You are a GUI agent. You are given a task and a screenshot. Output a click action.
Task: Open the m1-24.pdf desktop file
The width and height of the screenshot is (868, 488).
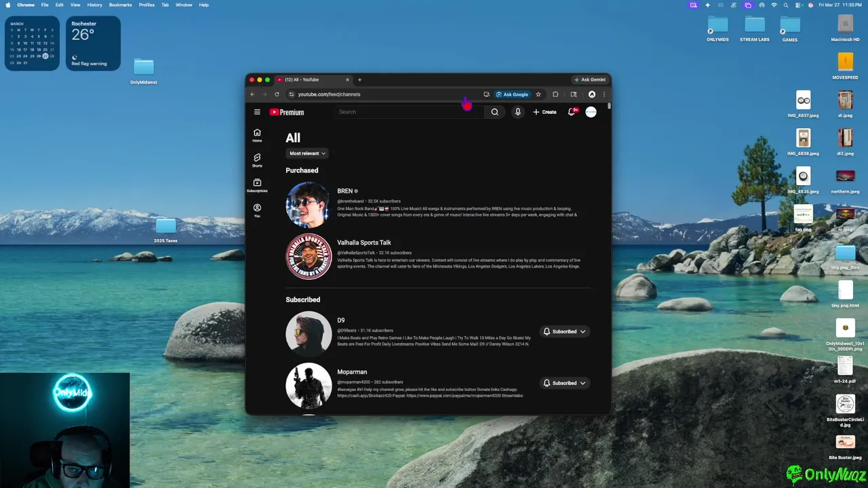pyautogui.click(x=845, y=369)
